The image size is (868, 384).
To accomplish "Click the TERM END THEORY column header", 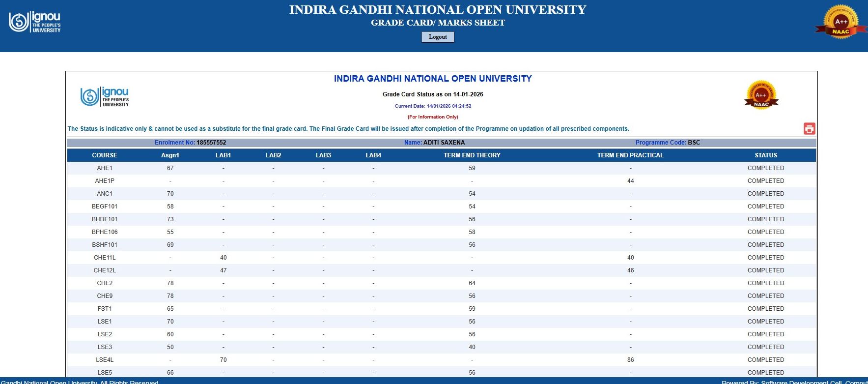I will pos(472,155).
